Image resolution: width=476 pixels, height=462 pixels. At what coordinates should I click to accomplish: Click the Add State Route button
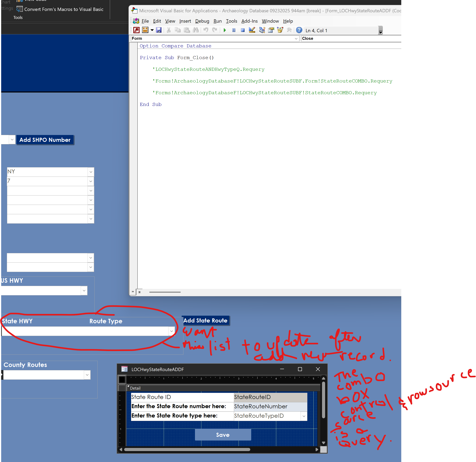pyautogui.click(x=205, y=320)
